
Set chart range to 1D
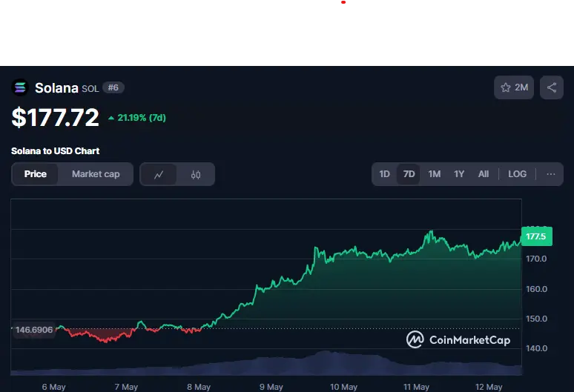[x=384, y=174]
